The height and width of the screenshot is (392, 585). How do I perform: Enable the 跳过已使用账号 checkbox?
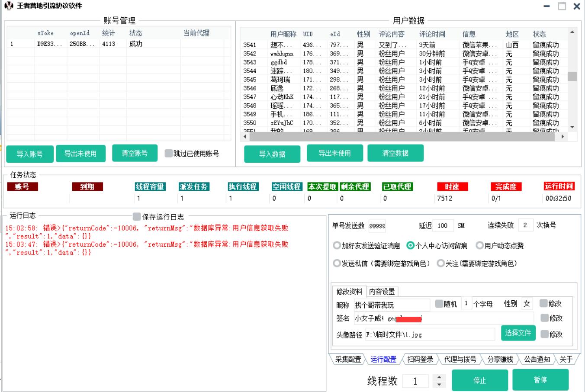pos(169,154)
